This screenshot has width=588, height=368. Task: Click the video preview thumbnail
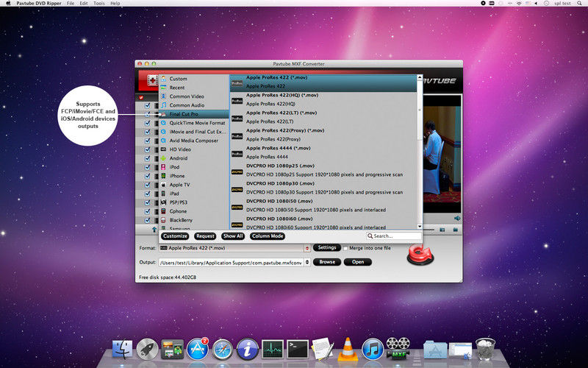[x=442, y=154]
